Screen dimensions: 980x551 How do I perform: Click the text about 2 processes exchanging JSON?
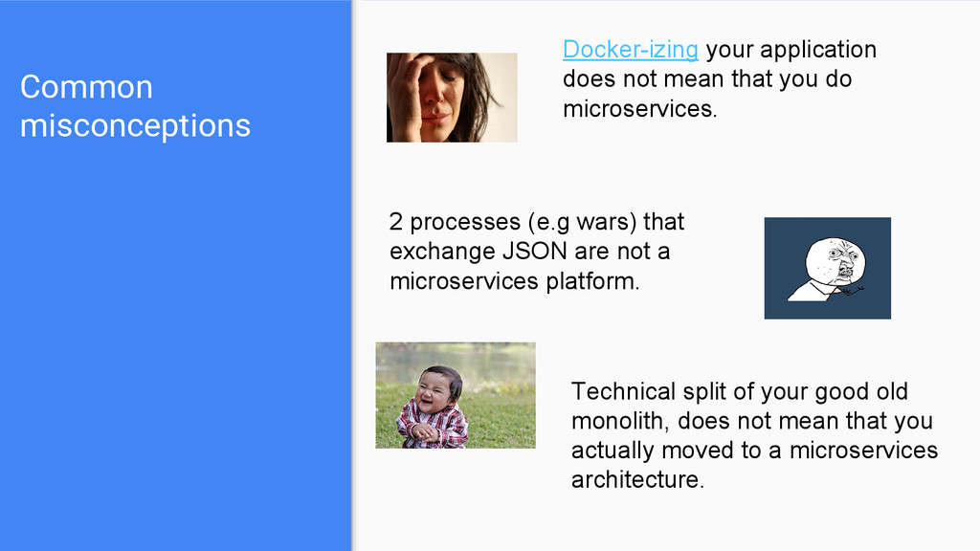[x=536, y=252]
